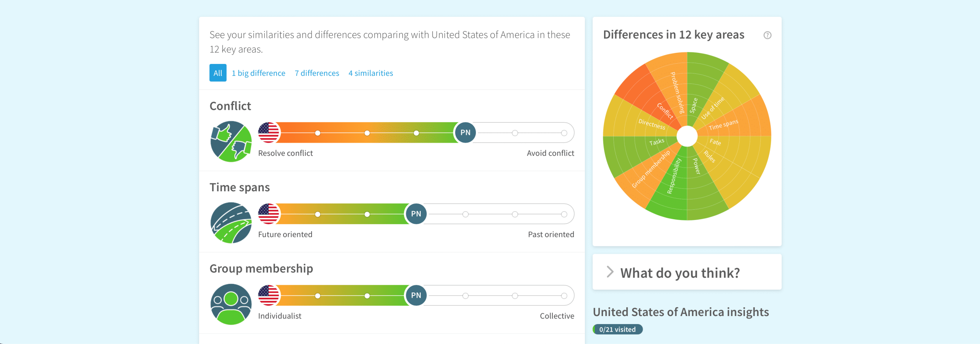Screen dimensions: 980x344
Task: Filter by 7 differences
Action: tap(317, 73)
